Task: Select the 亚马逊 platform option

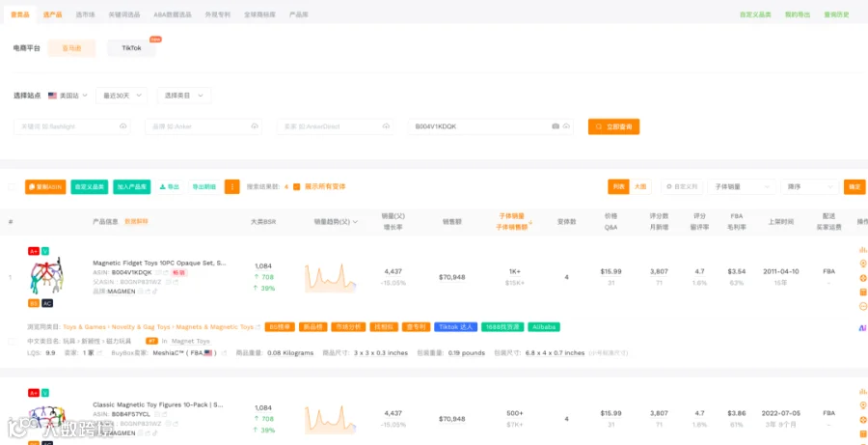Action: pyautogui.click(x=71, y=48)
